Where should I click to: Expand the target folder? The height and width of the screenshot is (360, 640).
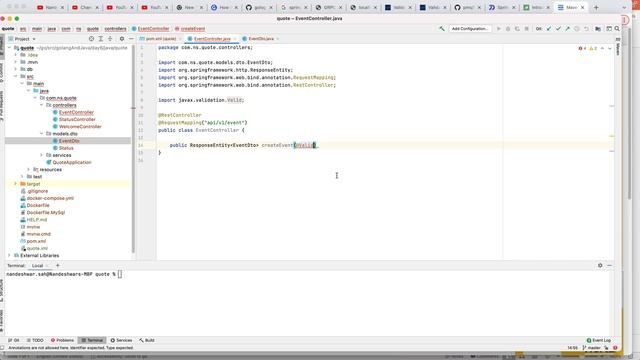pyautogui.click(x=16, y=184)
